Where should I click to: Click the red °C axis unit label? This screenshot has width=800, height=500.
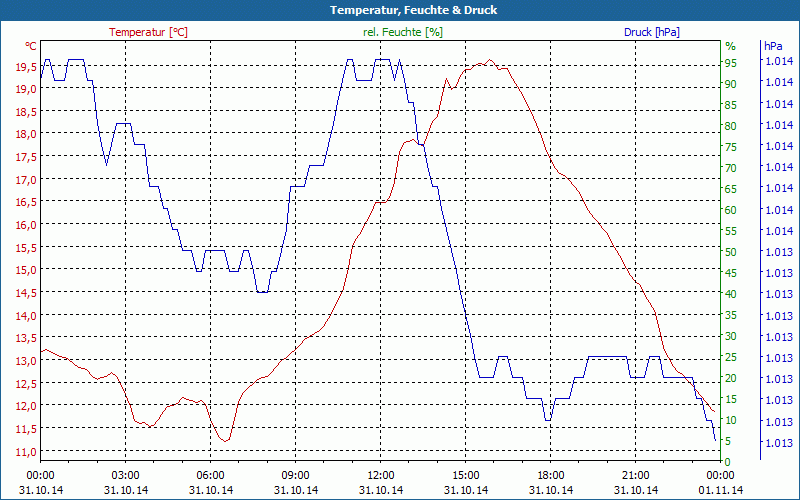30,46
